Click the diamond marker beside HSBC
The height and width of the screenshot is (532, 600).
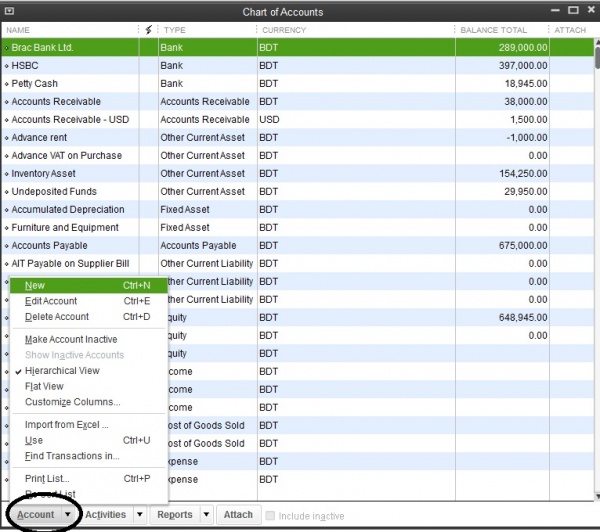point(6,66)
